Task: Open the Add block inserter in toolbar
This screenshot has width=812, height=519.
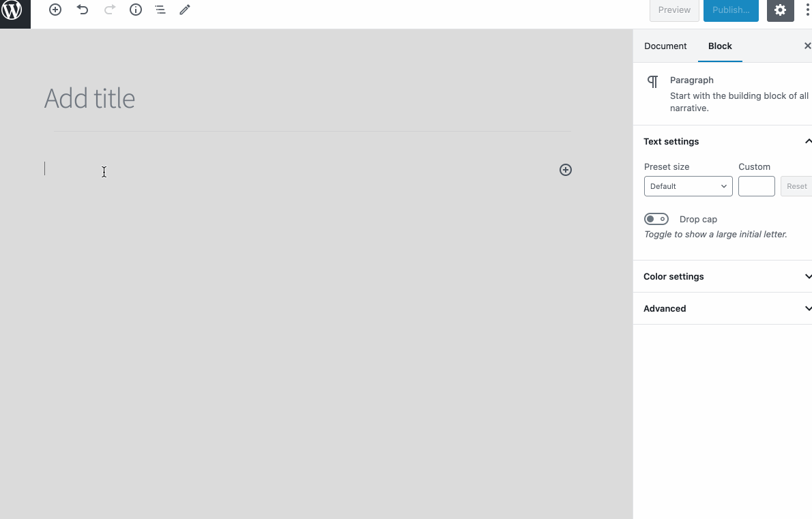Action: coord(55,10)
